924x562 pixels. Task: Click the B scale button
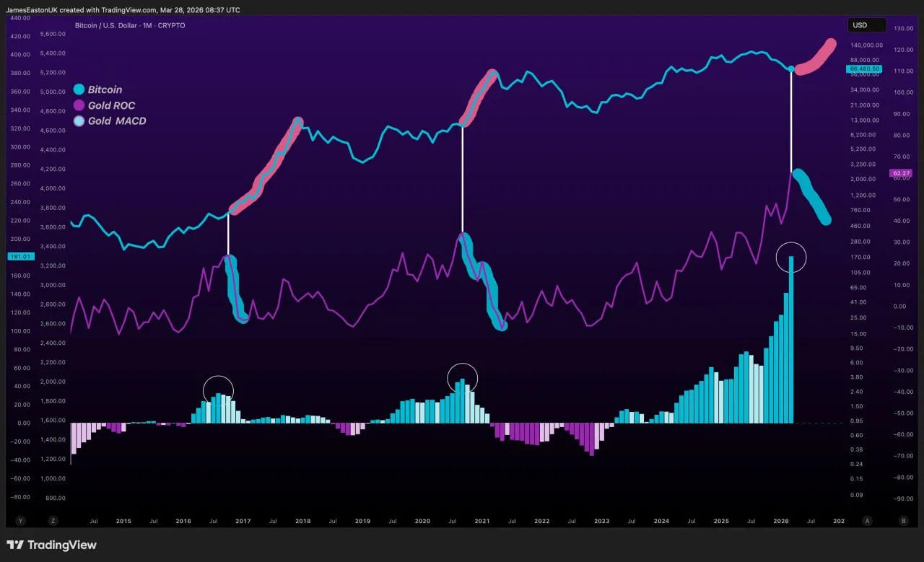click(x=903, y=521)
